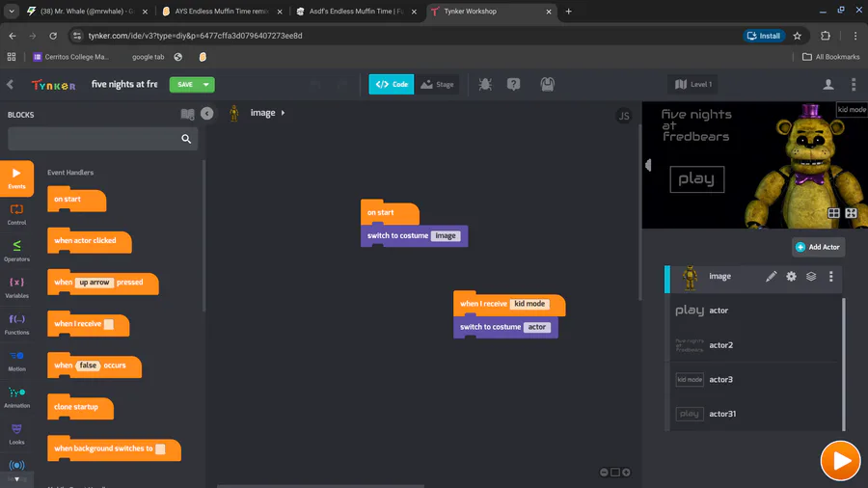868x488 pixels.
Task: Open the blocks guide book icon
Action: click(188, 114)
